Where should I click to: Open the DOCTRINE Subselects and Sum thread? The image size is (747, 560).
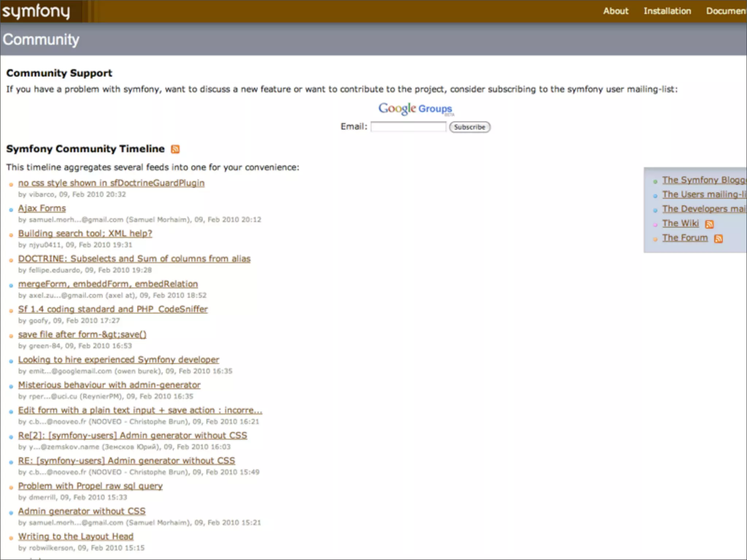(x=134, y=259)
